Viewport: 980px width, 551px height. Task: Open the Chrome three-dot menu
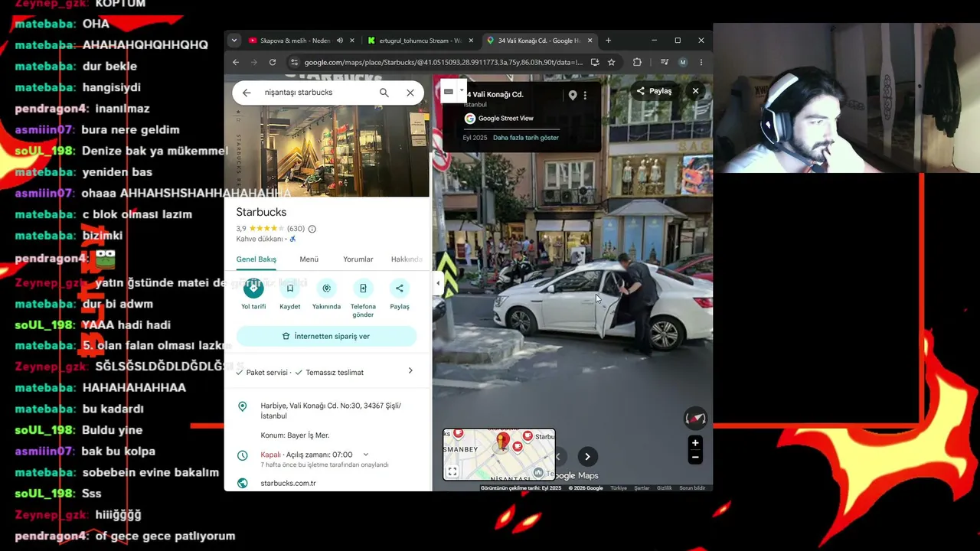[701, 62]
